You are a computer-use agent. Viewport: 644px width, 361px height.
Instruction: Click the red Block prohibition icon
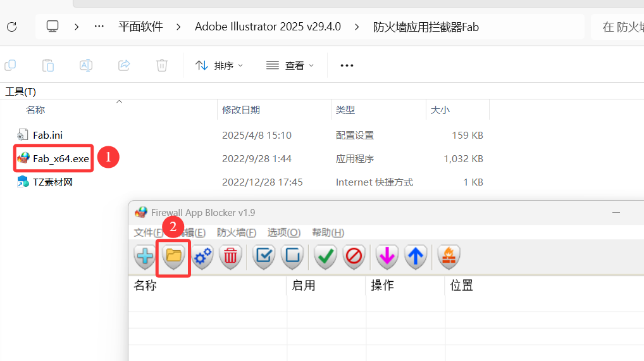[354, 256]
